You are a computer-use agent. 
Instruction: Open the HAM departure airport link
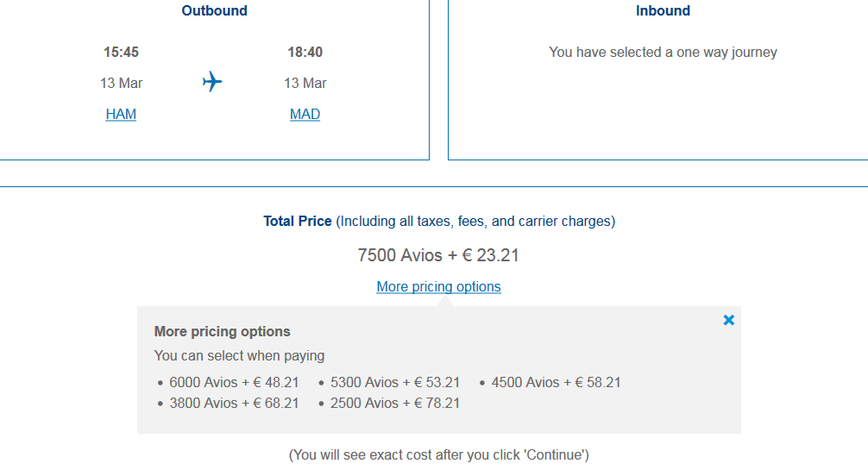coord(121,114)
